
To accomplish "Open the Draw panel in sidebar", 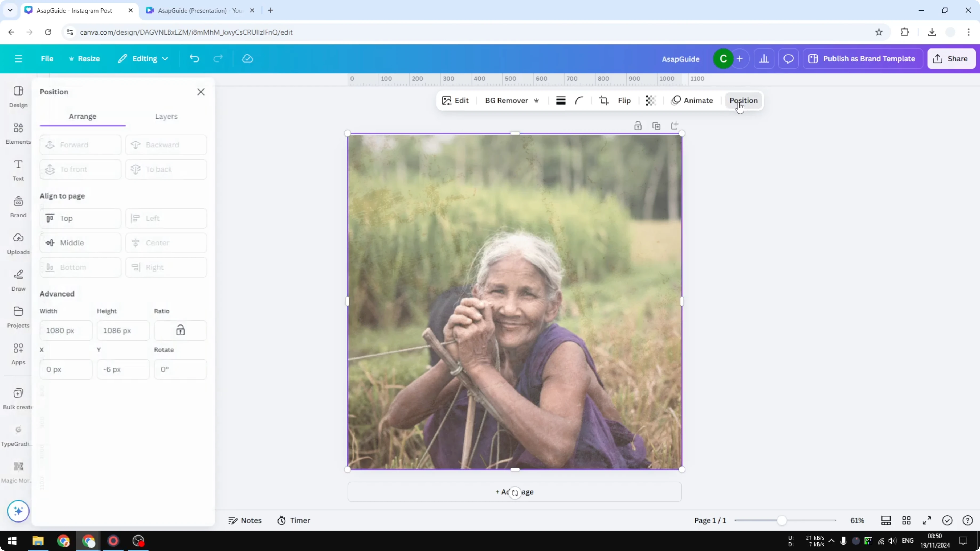I will tap(18, 279).
